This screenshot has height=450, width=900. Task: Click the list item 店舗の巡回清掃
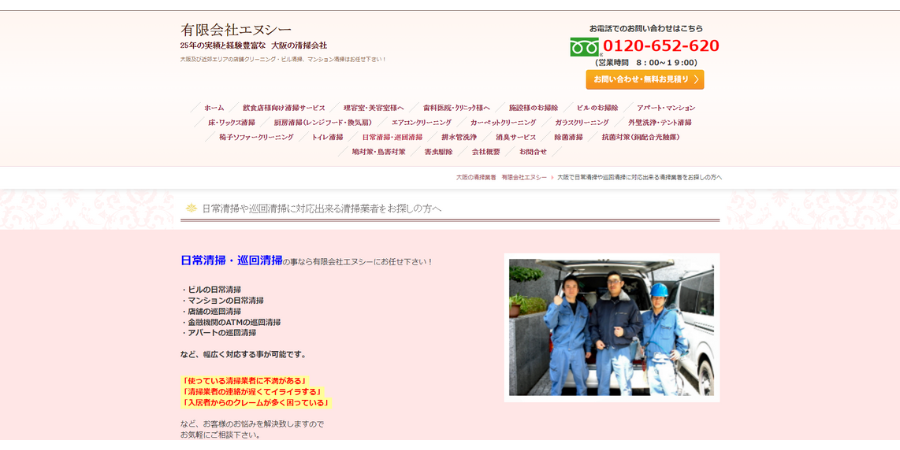214,311
